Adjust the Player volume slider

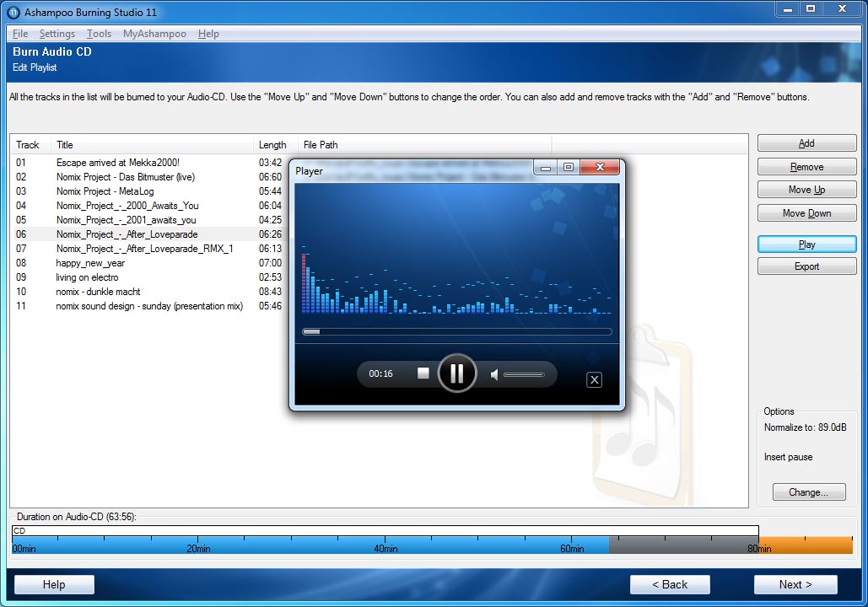click(x=524, y=374)
